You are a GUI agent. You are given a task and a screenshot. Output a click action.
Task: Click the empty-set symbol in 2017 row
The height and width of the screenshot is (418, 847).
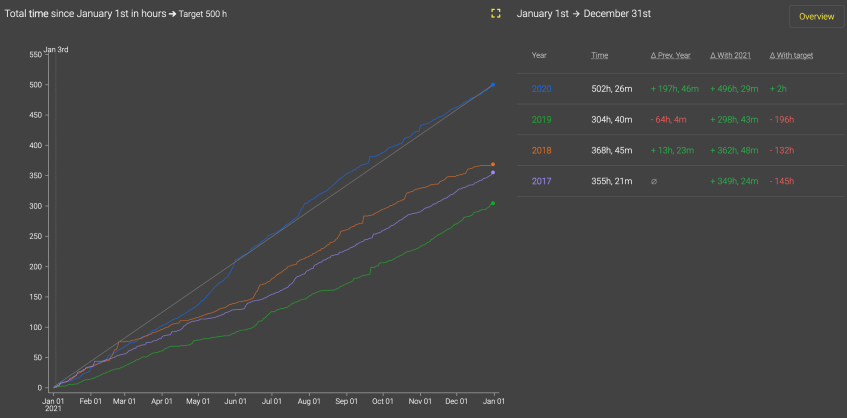(x=653, y=181)
